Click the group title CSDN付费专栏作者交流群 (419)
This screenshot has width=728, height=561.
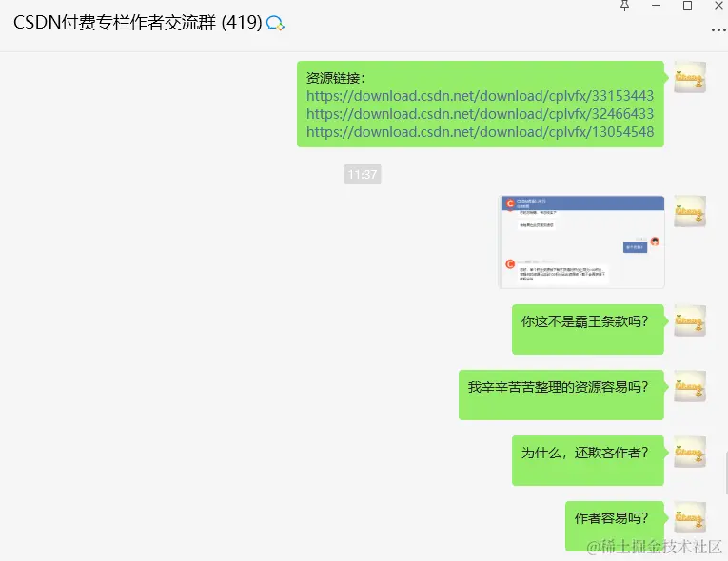[138, 22]
